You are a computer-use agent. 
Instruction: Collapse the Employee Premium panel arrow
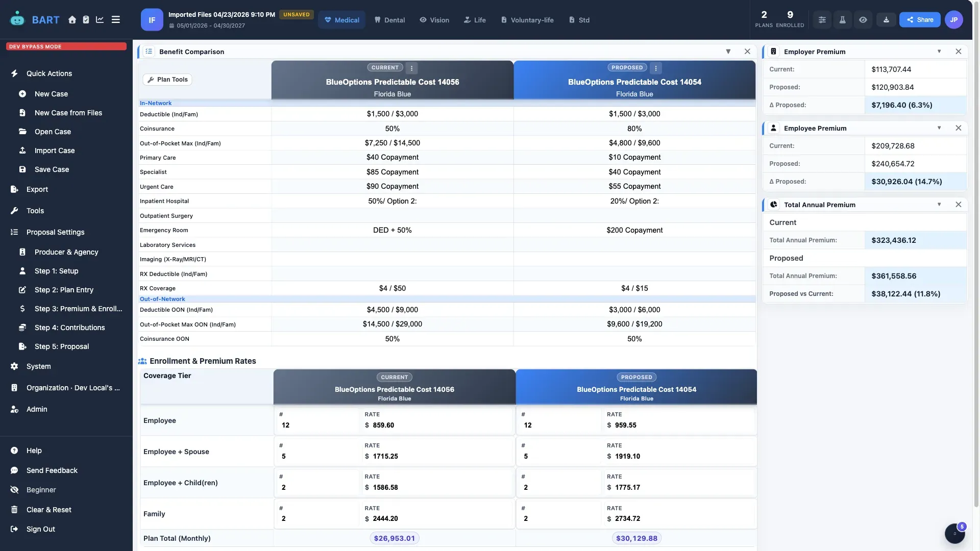pos(939,128)
